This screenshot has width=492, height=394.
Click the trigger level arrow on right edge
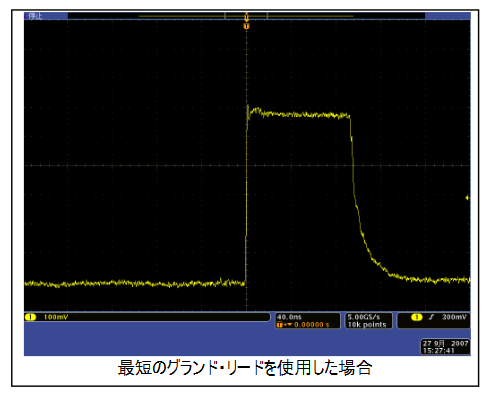point(468,198)
